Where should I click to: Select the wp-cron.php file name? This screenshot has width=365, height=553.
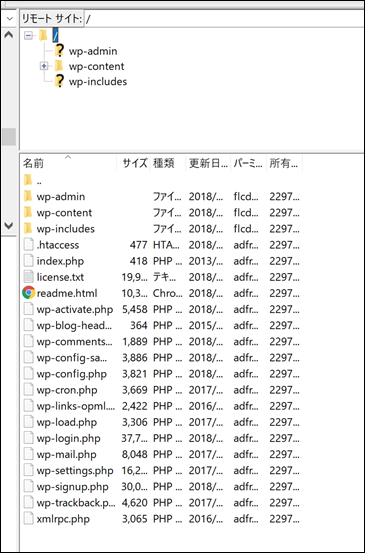pyautogui.click(x=67, y=390)
